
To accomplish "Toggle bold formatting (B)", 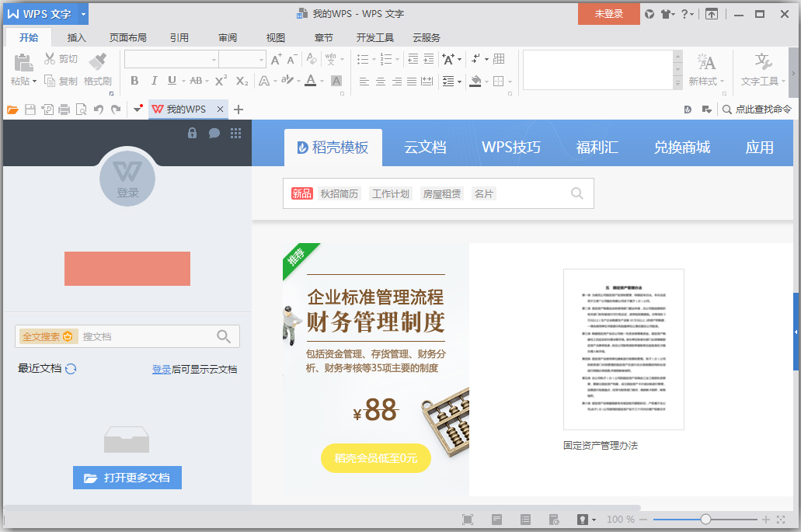I will pyautogui.click(x=134, y=81).
